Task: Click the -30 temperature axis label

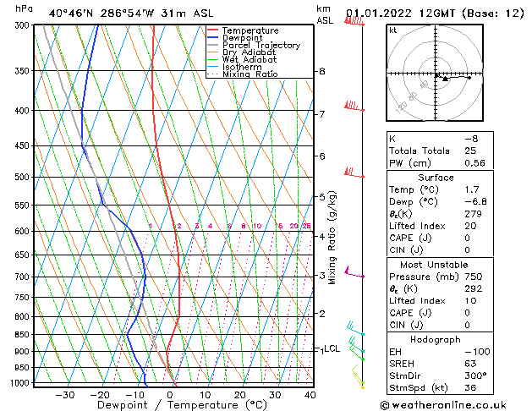Action: click(64, 395)
